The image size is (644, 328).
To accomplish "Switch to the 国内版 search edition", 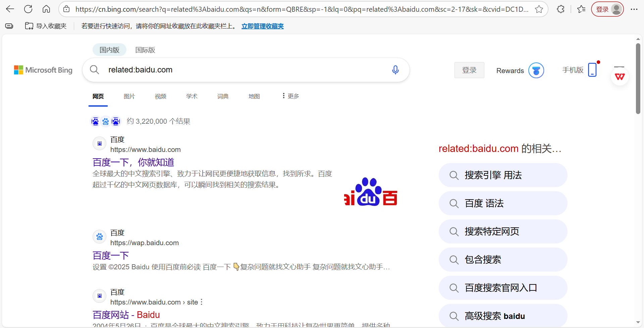I will (109, 50).
